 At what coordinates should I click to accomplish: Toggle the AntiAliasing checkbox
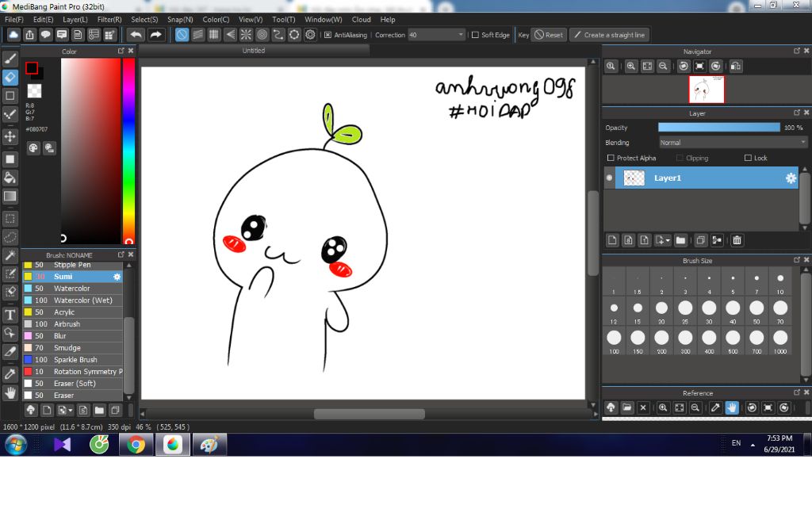pyautogui.click(x=327, y=35)
